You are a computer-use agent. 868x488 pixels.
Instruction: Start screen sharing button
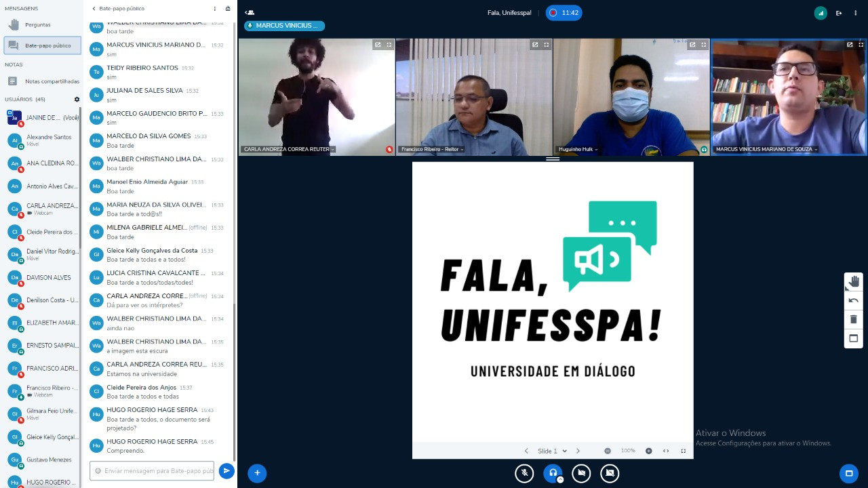[x=610, y=473]
